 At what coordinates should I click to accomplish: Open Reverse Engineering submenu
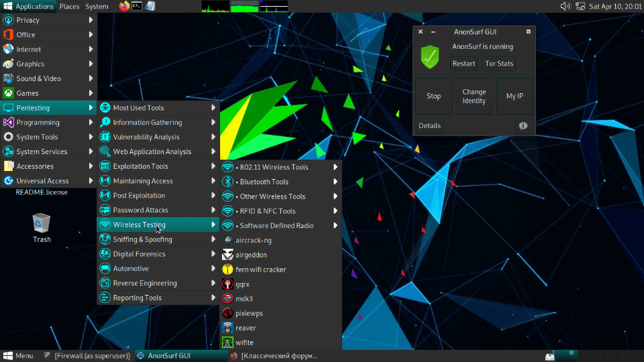pos(158,283)
